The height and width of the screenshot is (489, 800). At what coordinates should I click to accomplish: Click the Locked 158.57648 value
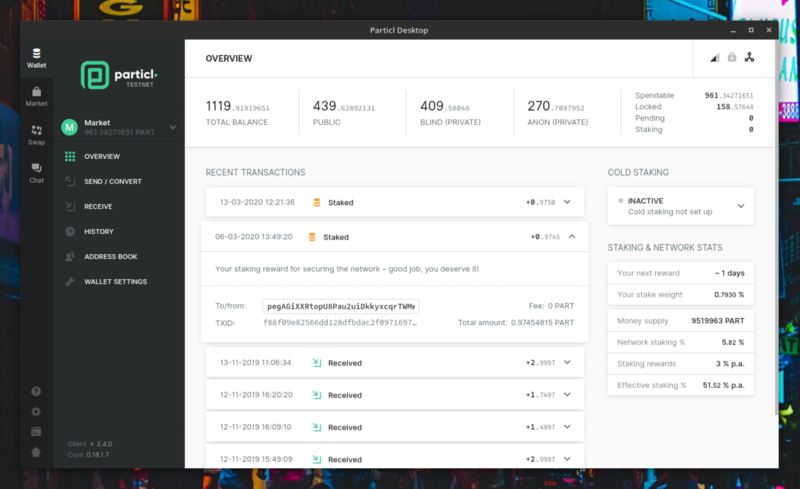pos(735,107)
